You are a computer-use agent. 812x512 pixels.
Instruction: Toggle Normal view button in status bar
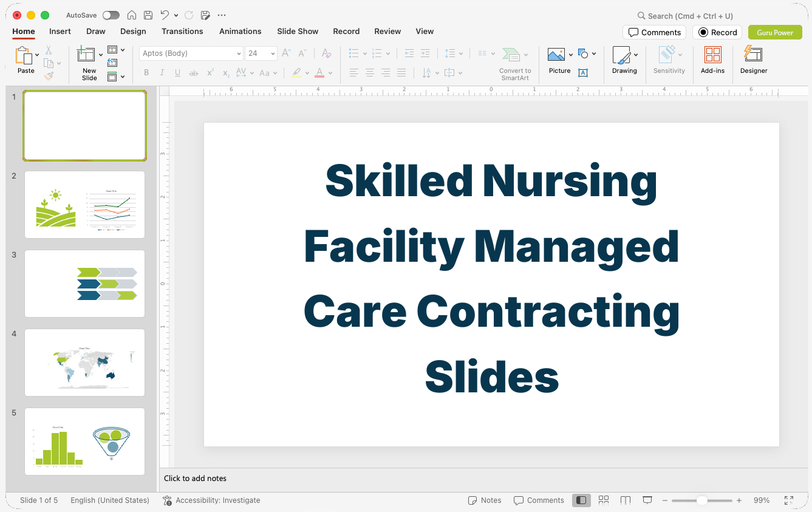[581, 500]
